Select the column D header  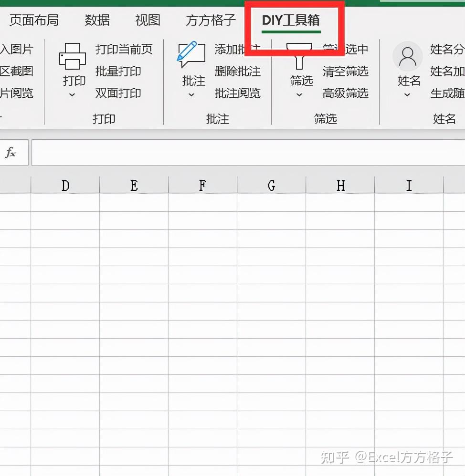[x=65, y=185]
